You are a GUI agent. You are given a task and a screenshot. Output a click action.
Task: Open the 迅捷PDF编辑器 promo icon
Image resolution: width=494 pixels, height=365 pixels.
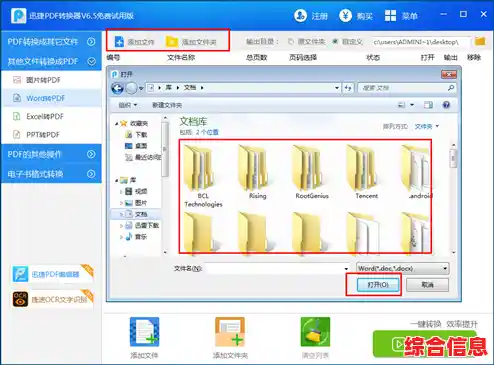click(20, 274)
